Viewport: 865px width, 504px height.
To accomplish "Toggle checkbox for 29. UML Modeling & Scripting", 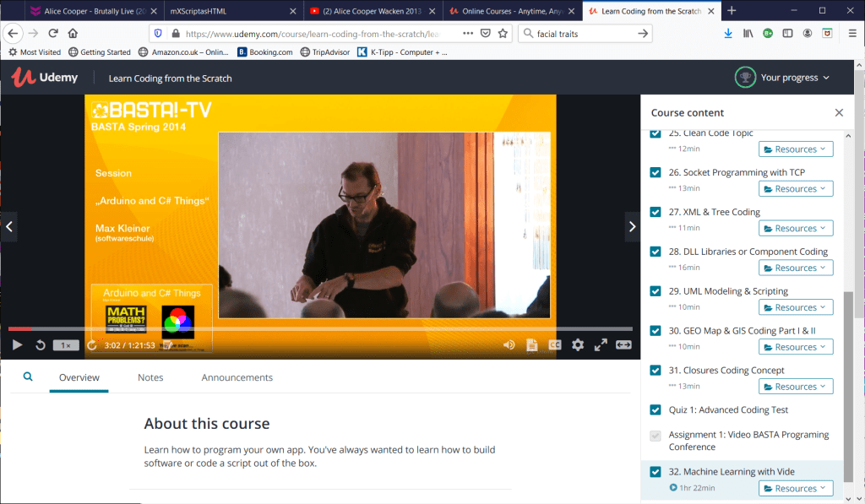I will (656, 291).
